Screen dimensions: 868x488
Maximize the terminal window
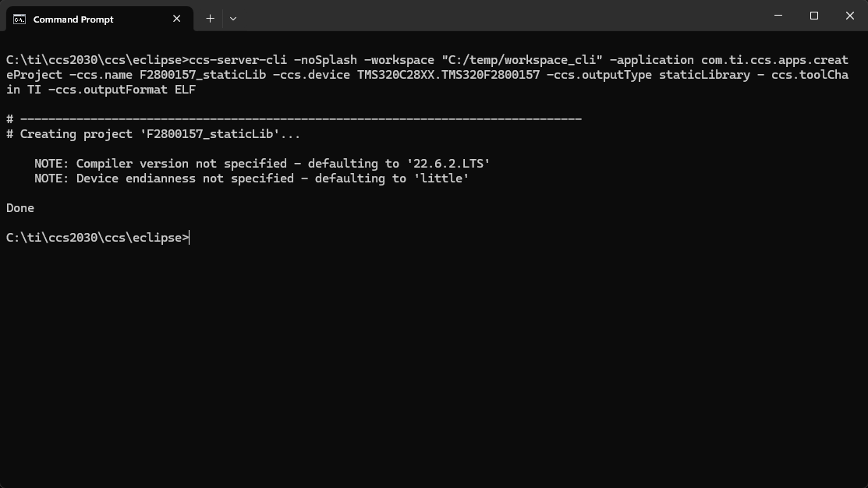(x=813, y=16)
